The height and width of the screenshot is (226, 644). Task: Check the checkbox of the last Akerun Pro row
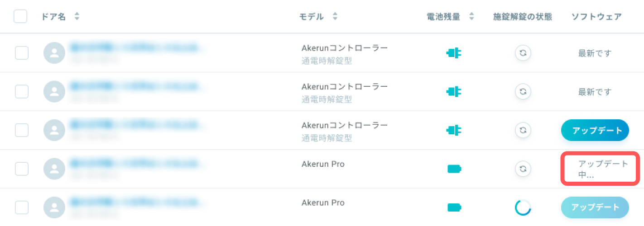22,207
